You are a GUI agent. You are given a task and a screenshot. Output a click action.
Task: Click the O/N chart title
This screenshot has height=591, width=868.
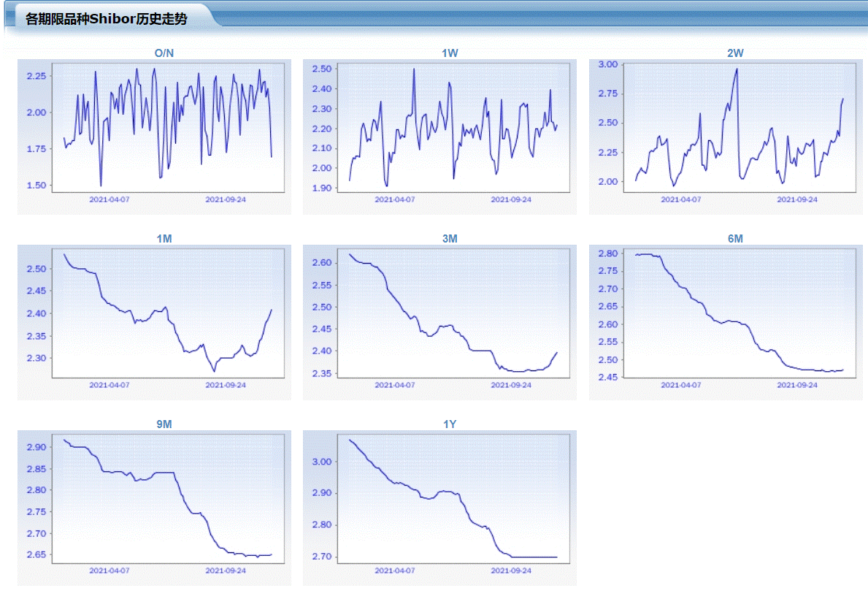click(x=164, y=53)
